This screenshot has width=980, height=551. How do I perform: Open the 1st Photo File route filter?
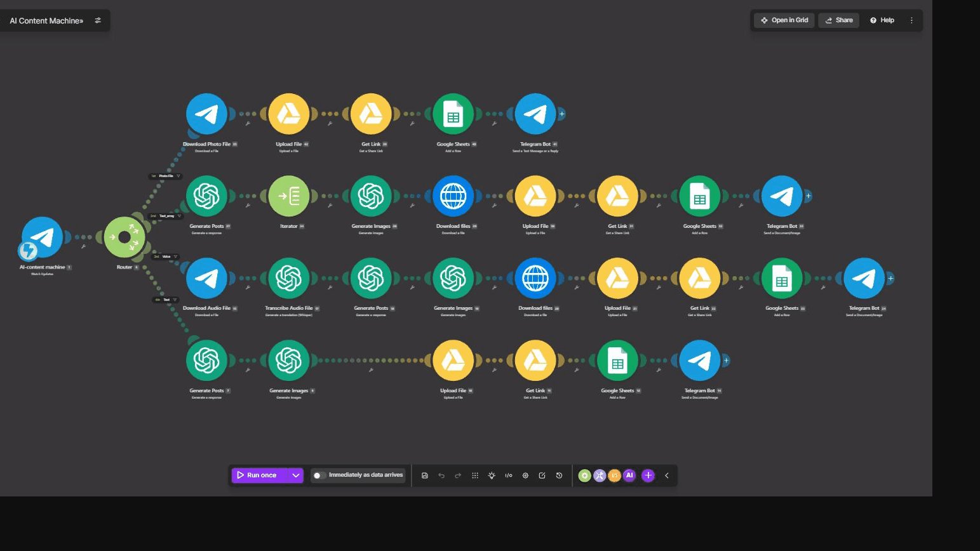[166, 176]
